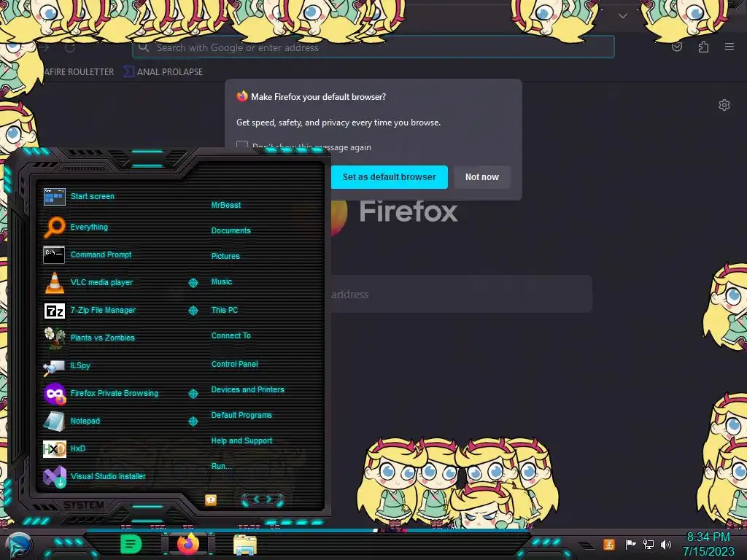Open Firefox hamburger application menu

(x=729, y=47)
